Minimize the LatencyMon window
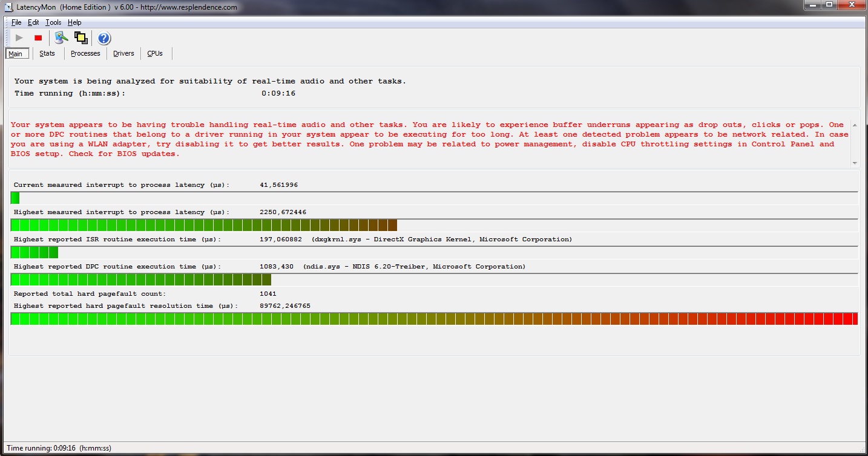The image size is (868, 456). [813, 5]
